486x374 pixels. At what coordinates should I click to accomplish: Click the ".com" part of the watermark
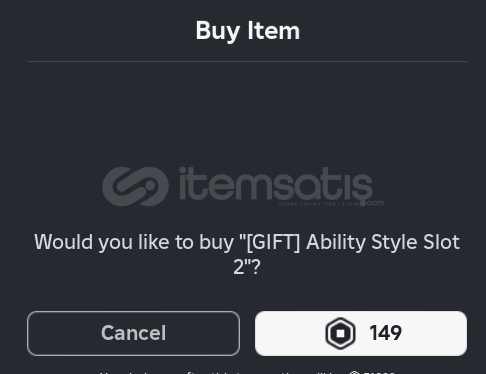click(x=375, y=202)
